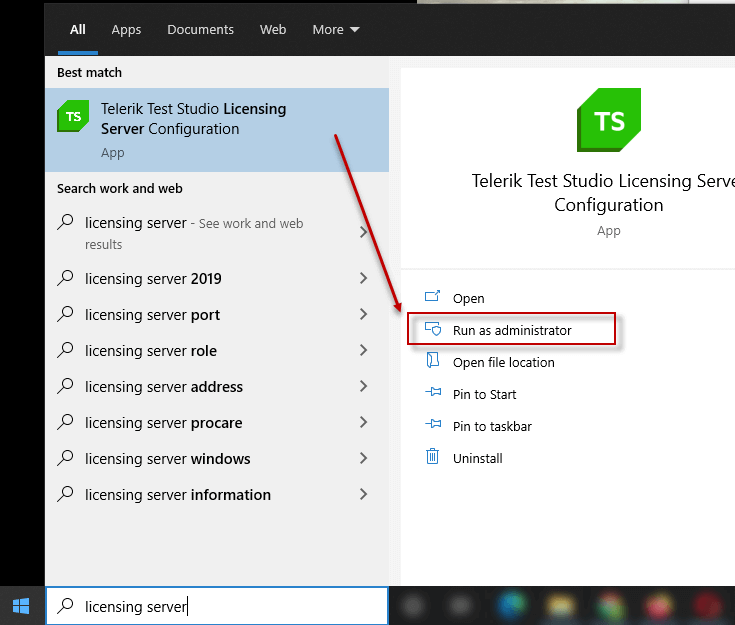This screenshot has height=625, width=735.
Task: Click the large TS app icon in preview pane
Action: click(608, 120)
